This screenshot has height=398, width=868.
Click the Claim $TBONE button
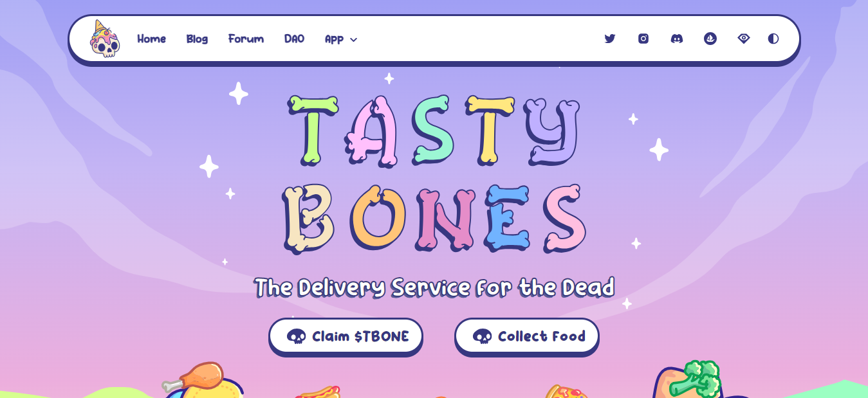click(346, 336)
